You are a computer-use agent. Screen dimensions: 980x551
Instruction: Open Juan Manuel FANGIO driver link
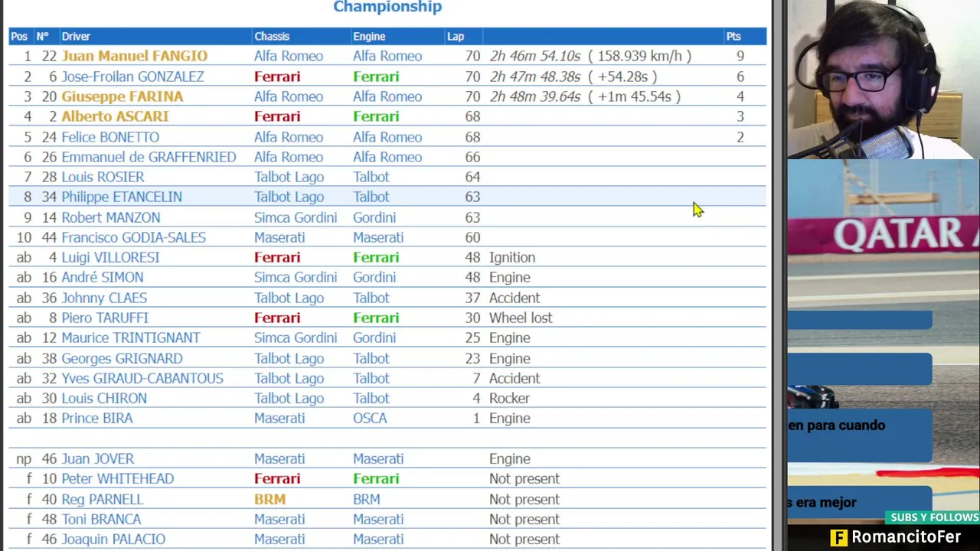tap(134, 56)
